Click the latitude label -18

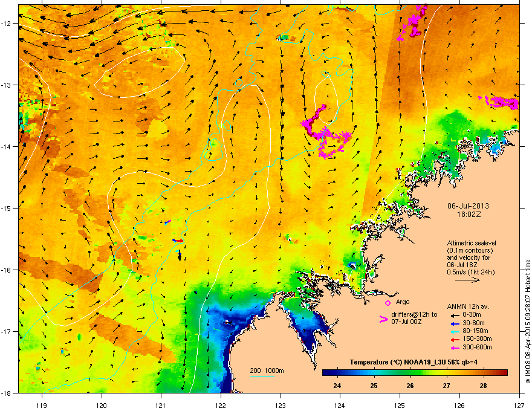[6, 393]
